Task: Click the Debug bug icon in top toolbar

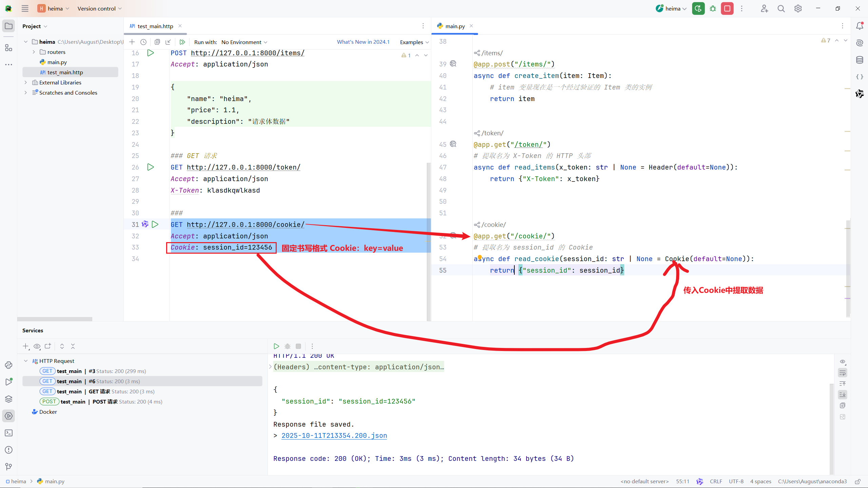Action: pyautogui.click(x=713, y=9)
